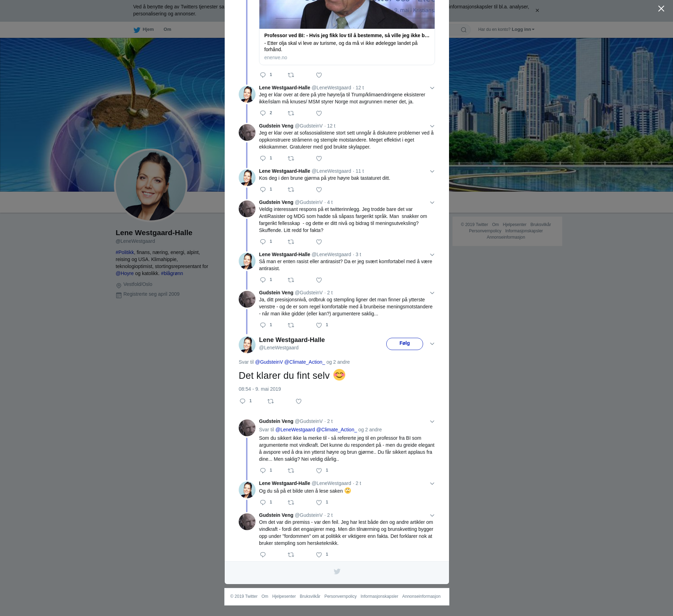Viewport: 673px width, 616px height.
Task: Close the tweet overlay with top-right X
Action: (x=661, y=9)
